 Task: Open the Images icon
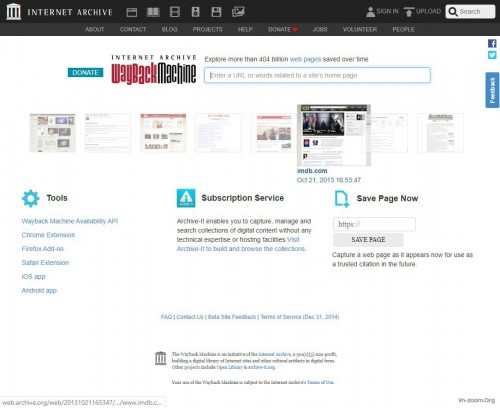(238, 12)
